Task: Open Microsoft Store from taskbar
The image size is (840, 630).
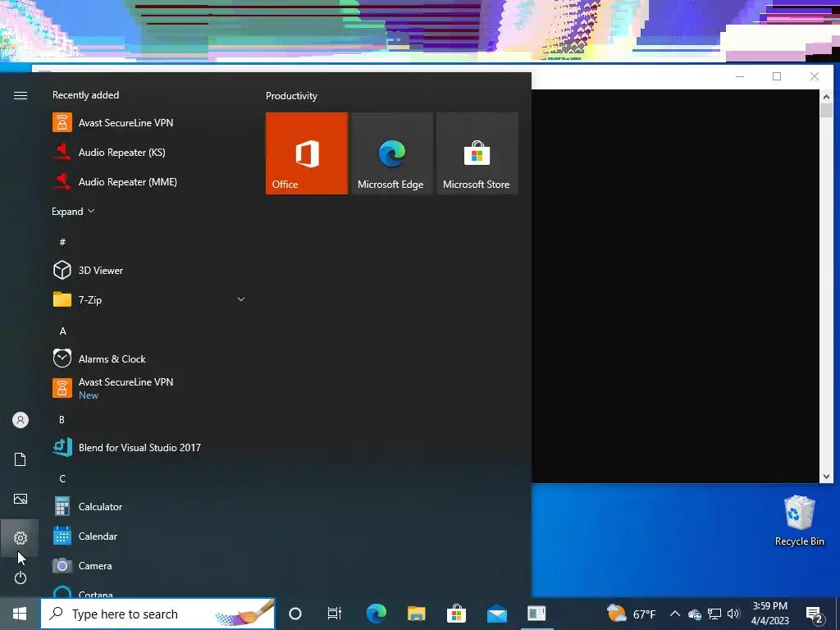Action: [456, 614]
